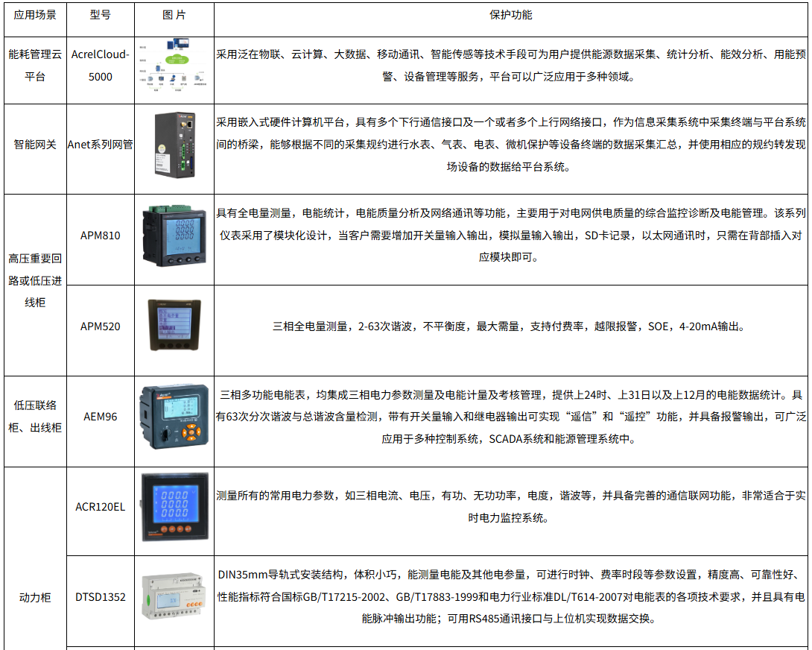The image size is (812, 650).
Task: Click the 型号 column header
Action: pos(100,15)
